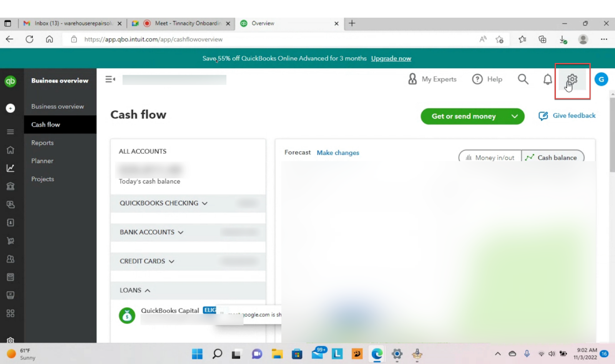Click the browser home icon
This screenshot has height=364, width=615.
[x=50, y=39]
